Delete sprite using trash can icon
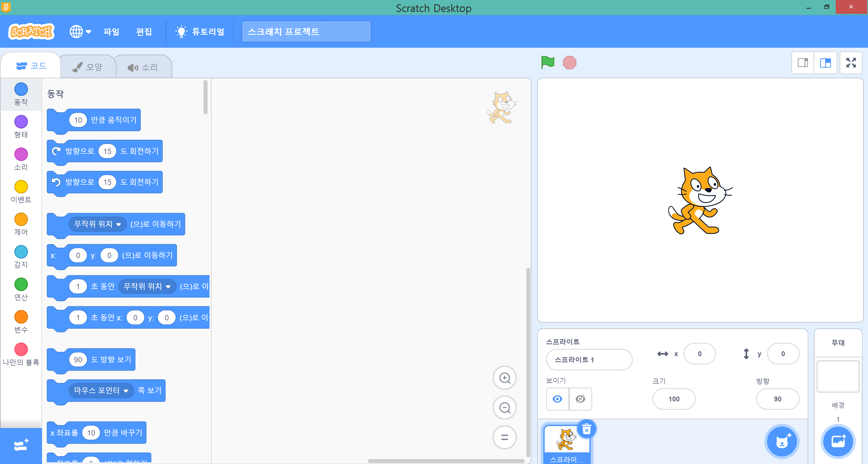This screenshot has width=868, height=464. [x=587, y=429]
